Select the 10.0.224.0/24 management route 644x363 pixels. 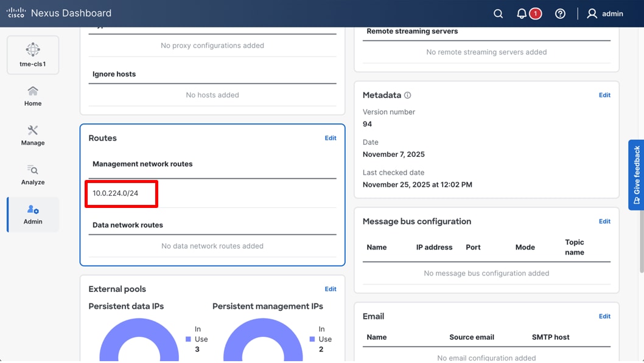tap(121, 193)
